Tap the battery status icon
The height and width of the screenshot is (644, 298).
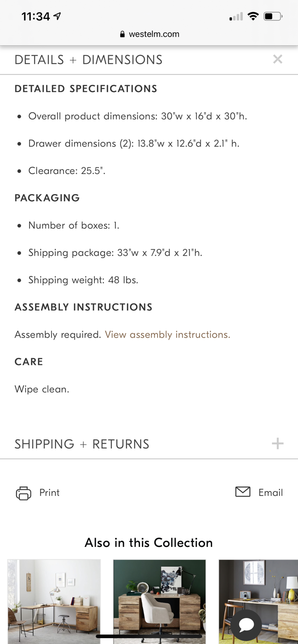point(273,17)
